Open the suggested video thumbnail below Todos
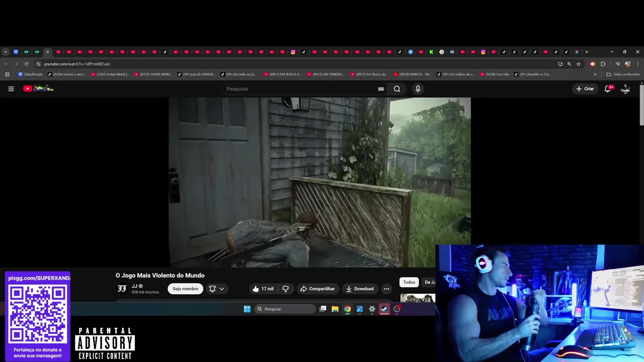The height and width of the screenshot is (362, 644). point(418,298)
